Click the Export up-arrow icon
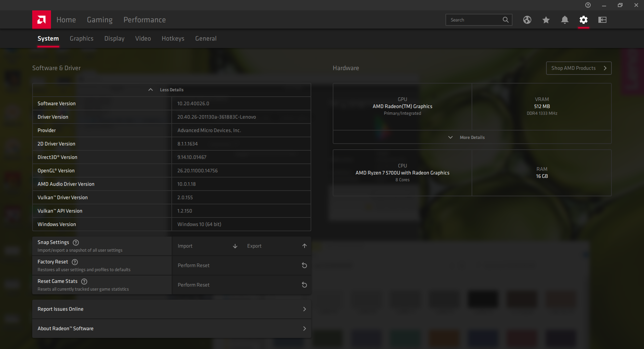Screen dimensions: 644x349 tap(305, 246)
